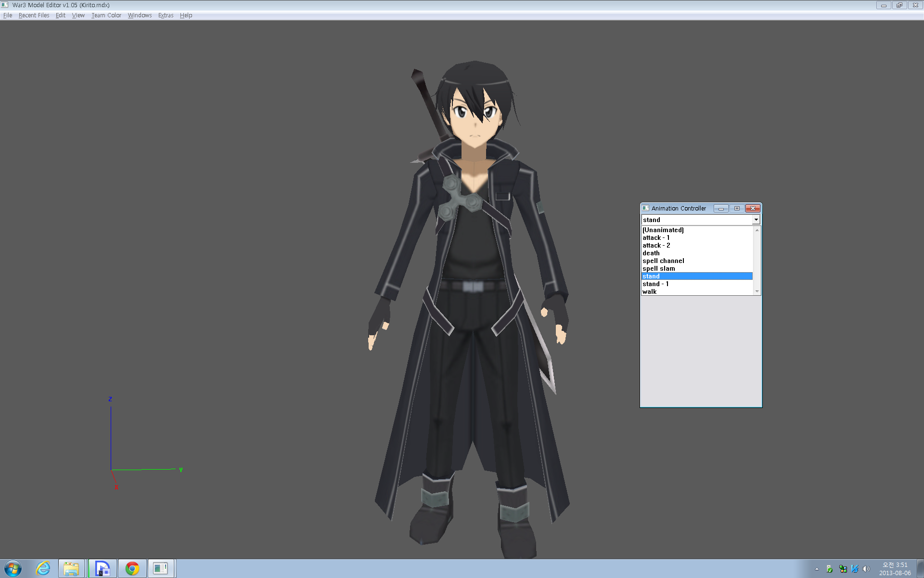
Task: Close the Animation Controller window
Action: point(753,208)
